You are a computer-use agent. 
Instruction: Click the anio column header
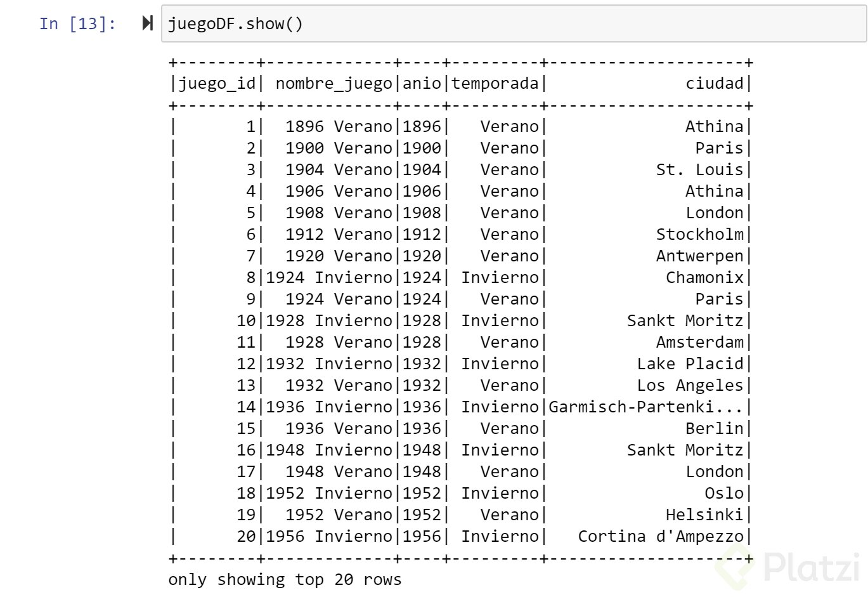(x=422, y=83)
